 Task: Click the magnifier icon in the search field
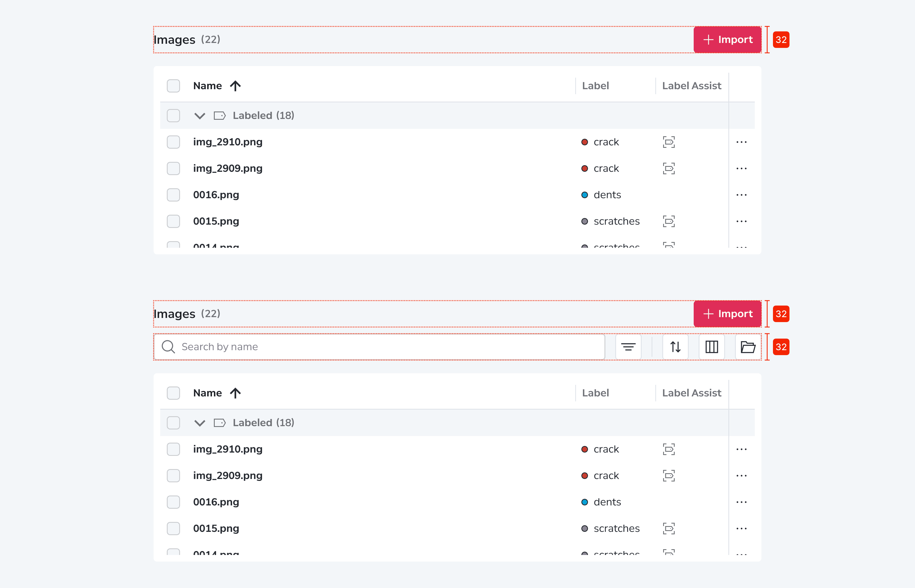click(168, 347)
